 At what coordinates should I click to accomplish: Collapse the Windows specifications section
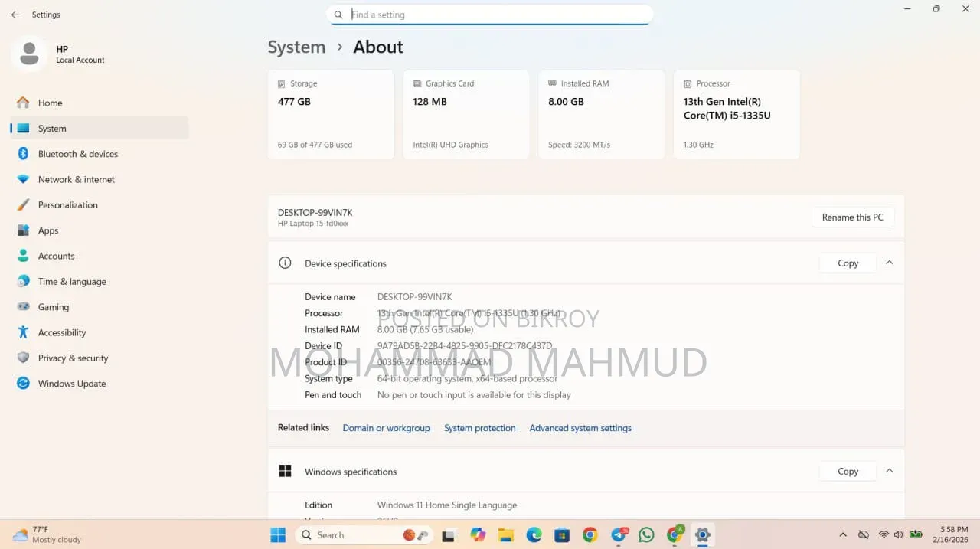[x=889, y=471]
